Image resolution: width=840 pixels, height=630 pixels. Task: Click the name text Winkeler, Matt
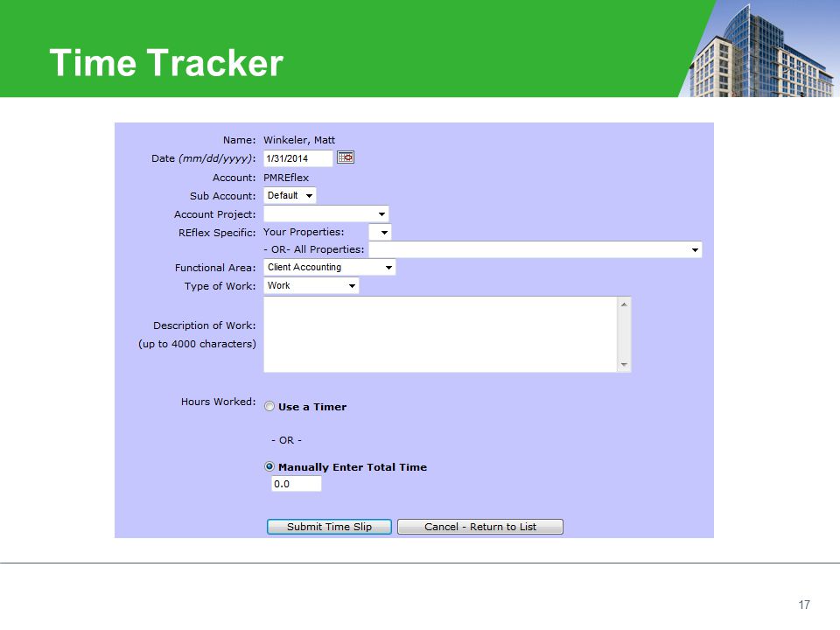tap(299, 140)
